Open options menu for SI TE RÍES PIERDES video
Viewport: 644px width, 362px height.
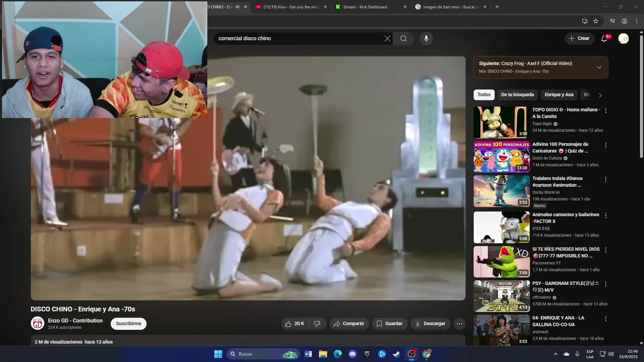pos(606,250)
